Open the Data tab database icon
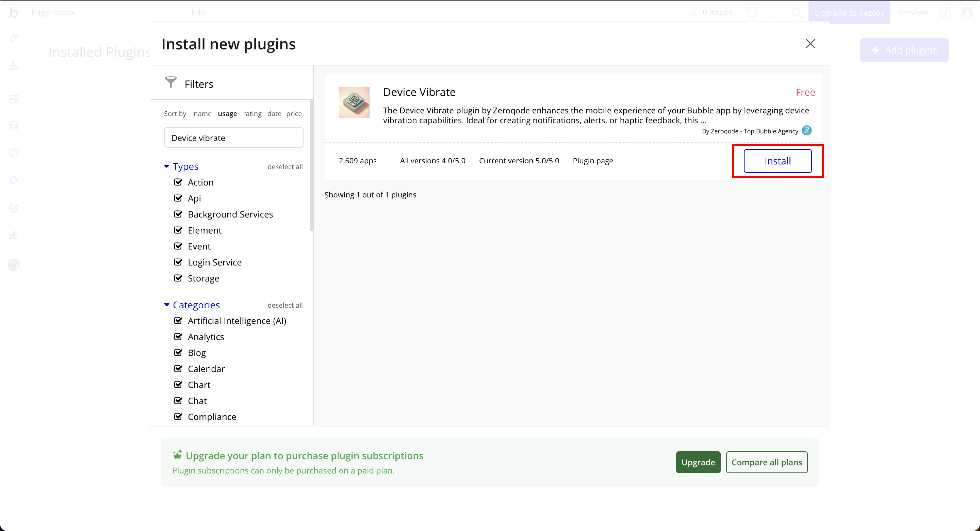Viewport: 980px width, 531px height. 14,126
